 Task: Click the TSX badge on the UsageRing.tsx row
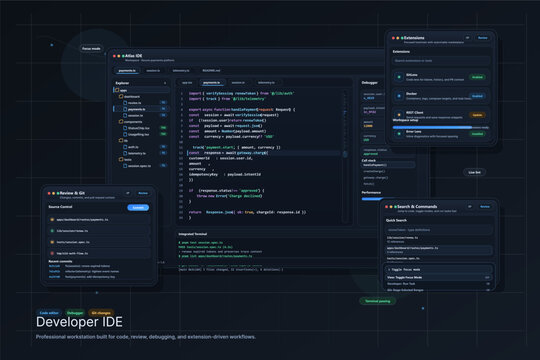point(164,134)
